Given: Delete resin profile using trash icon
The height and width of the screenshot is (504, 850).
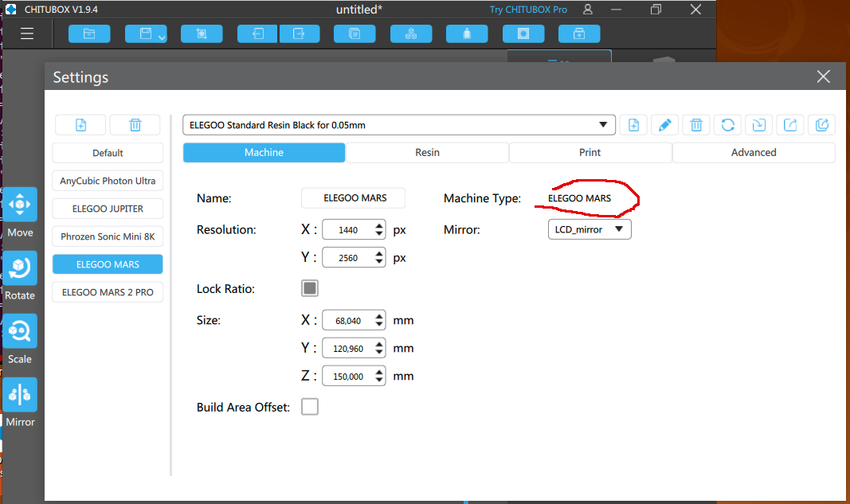Looking at the screenshot, I should pyautogui.click(x=696, y=125).
